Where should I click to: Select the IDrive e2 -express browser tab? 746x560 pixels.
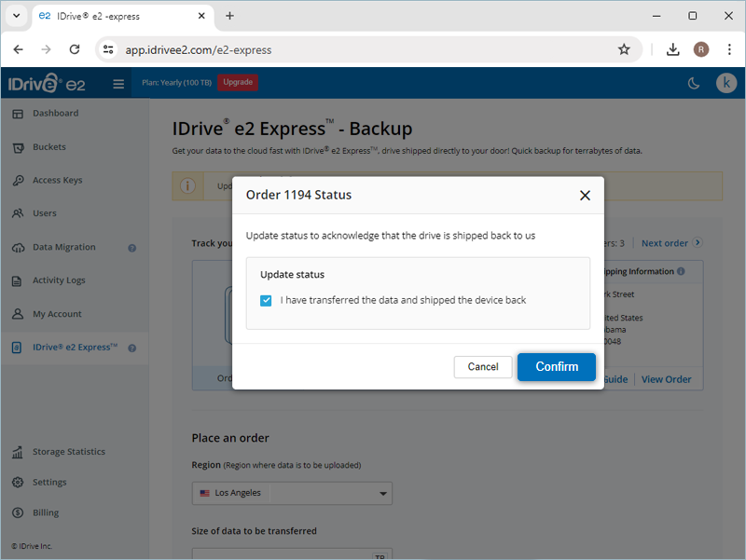click(123, 16)
